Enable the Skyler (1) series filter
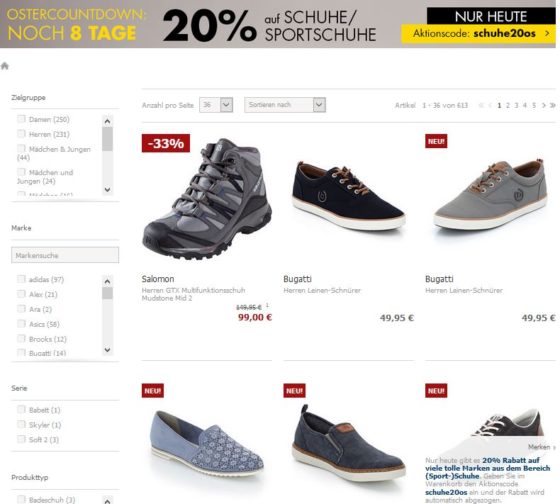 21,424
